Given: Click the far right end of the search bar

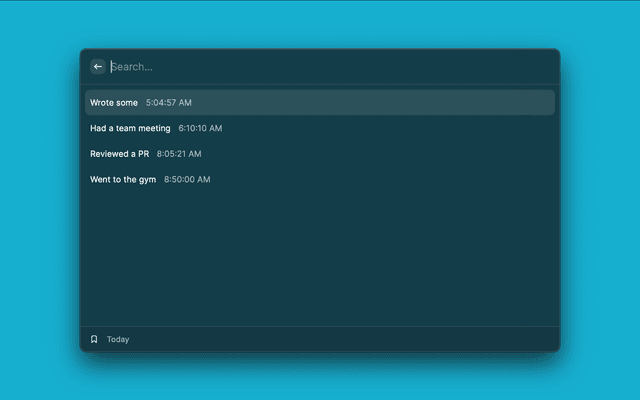Looking at the screenshot, I should click(x=540, y=67).
